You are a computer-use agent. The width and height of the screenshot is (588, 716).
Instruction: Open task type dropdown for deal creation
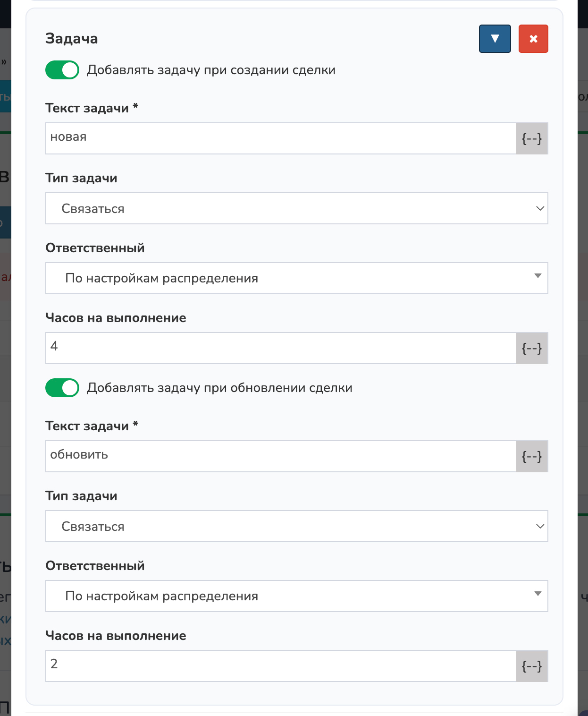pyautogui.click(x=296, y=208)
